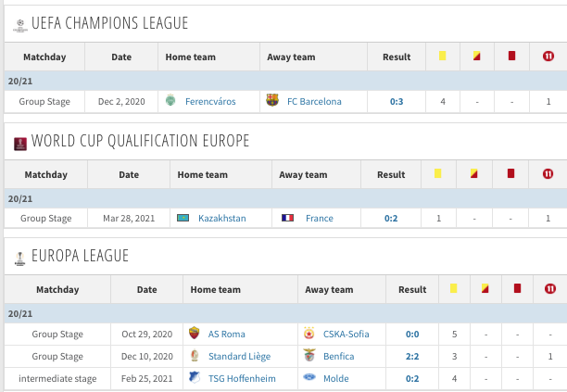Click the Benfica crest icon
567x392 pixels.
[309, 356]
